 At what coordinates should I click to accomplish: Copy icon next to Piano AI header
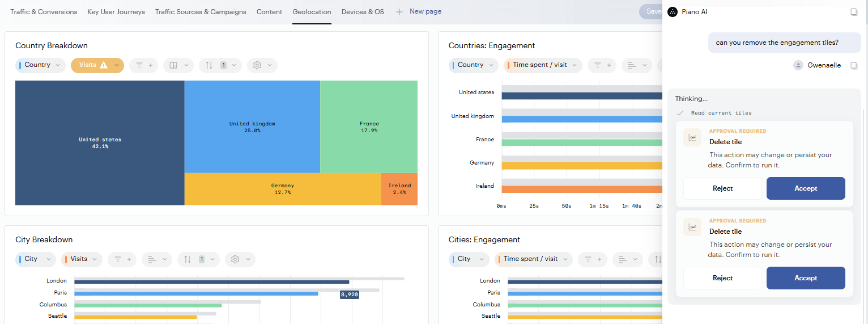click(854, 12)
